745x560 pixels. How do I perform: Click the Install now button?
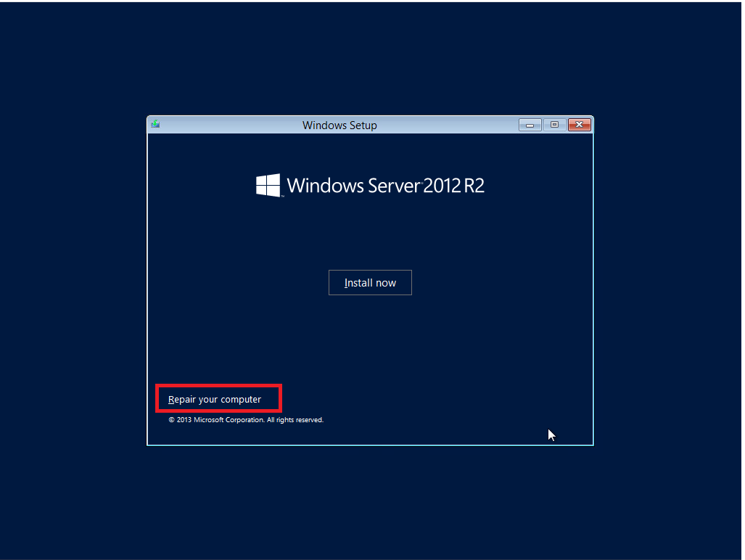[x=370, y=283]
